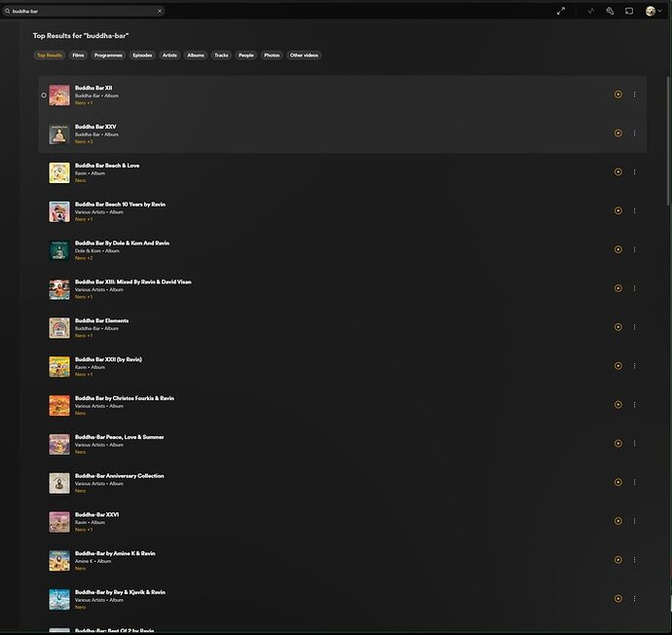Play Buddha Bar by Christos Fourkis & Ravin
672x635 pixels.
pyautogui.click(x=618, y=404)
